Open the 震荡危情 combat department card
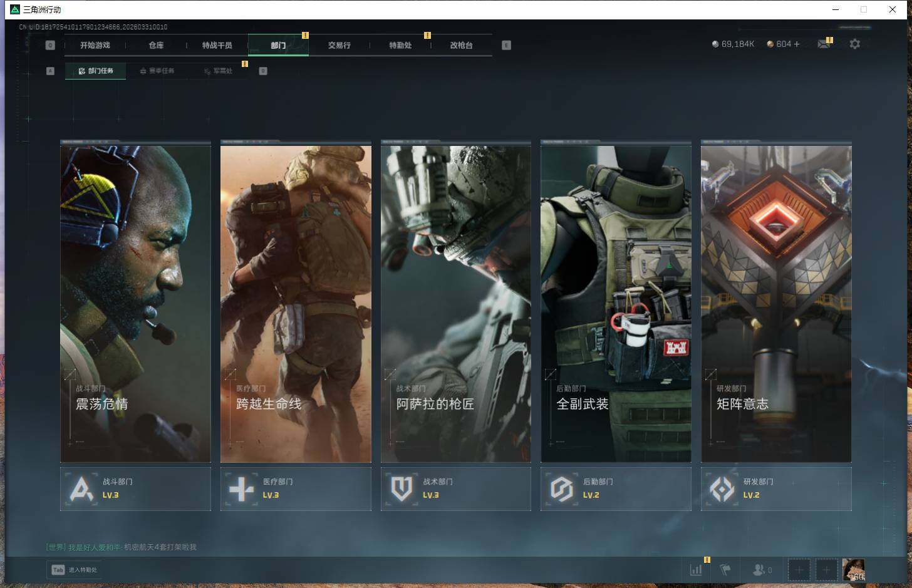Screen dimensions: 912x588 135,304
